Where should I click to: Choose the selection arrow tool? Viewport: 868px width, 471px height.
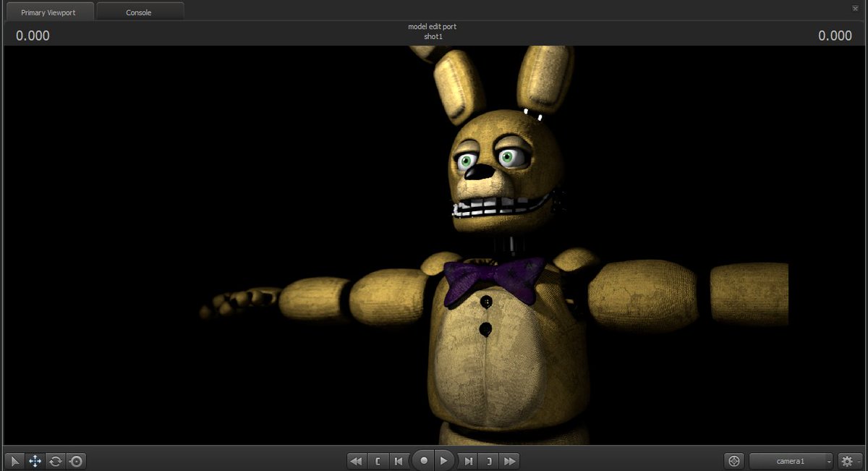[x=14, y=461]
